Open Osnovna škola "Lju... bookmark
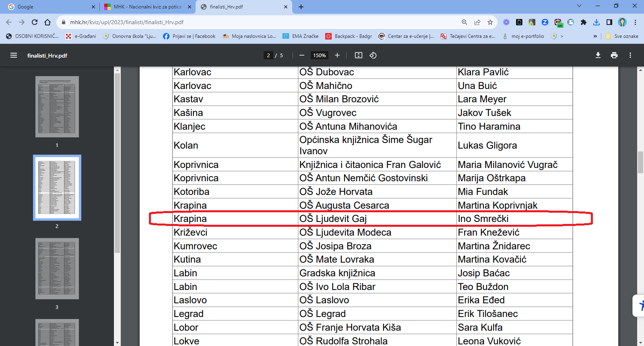Screen dimensions: 644x346 [130, 36]
